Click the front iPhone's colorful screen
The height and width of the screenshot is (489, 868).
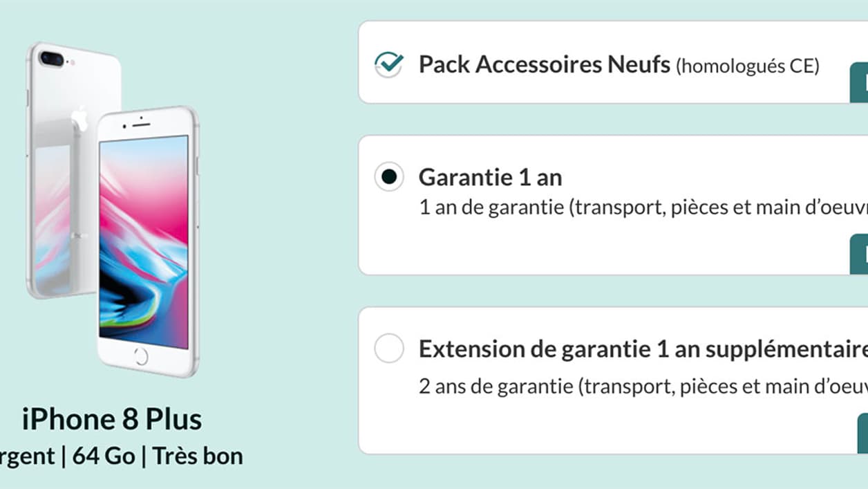[x=144, y=237]
